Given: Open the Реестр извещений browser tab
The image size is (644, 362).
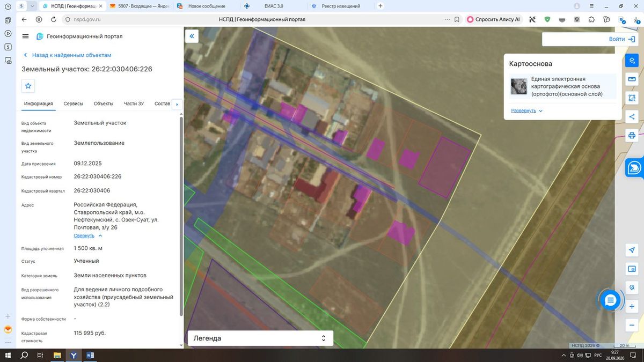Looking at the screenshot, I should [x=341, y=6].
